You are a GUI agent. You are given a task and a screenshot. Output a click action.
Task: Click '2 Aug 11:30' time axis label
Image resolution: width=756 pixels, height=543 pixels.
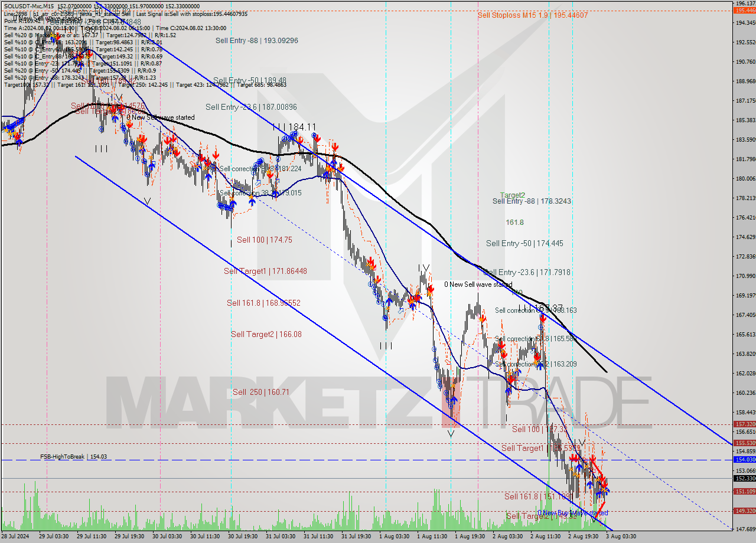click(545, 536)
